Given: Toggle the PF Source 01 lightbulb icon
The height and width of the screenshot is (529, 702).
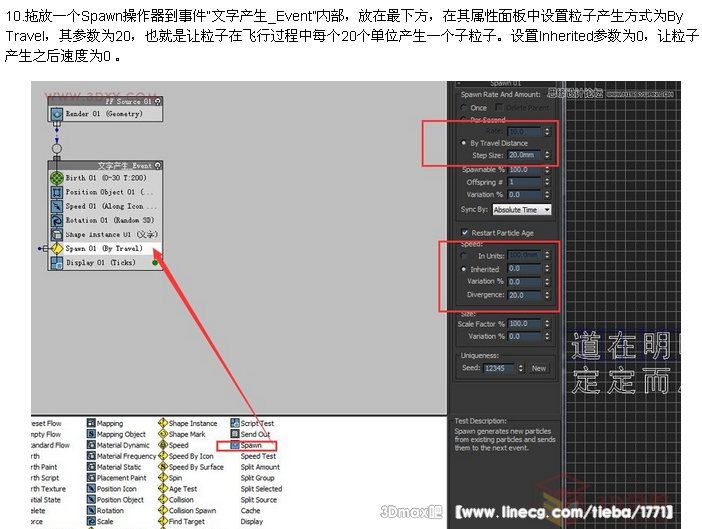Looking at the screenshot, I should (x=157, y=101).
